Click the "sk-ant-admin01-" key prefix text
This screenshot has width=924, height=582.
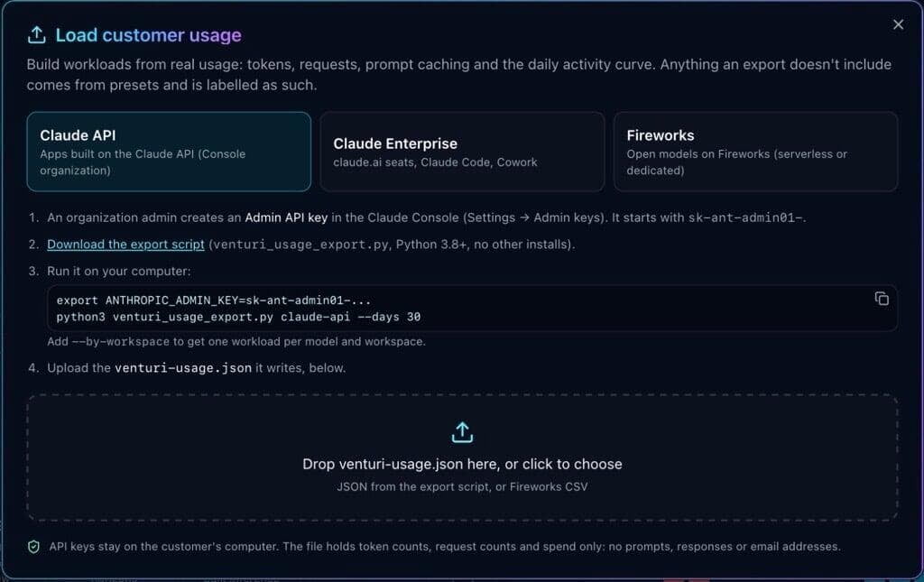click(744, 217)
